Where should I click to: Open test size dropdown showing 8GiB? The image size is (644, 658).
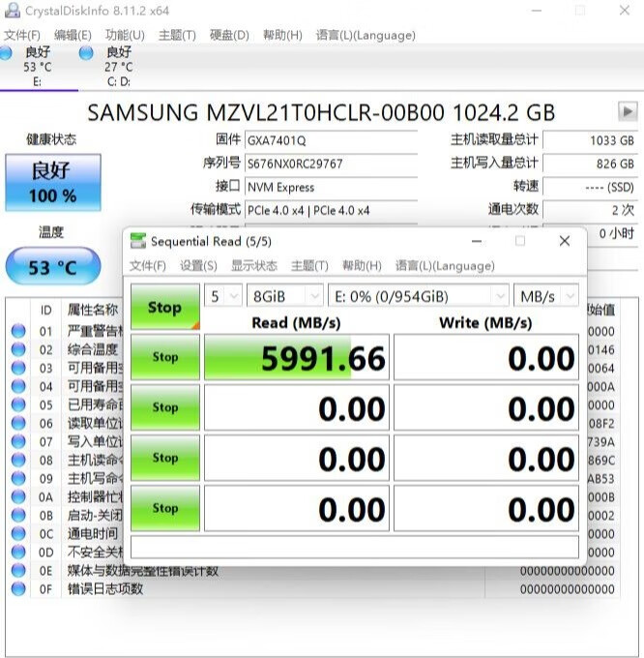pos(285,296)
